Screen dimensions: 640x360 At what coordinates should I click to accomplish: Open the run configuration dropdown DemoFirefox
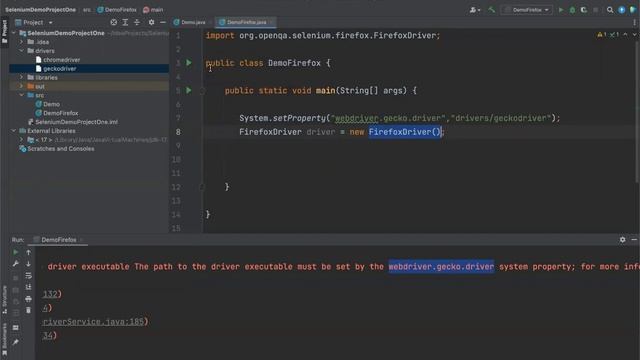point(527,10)
